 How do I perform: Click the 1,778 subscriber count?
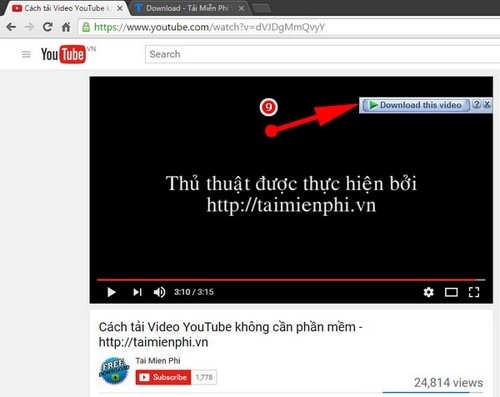(204, 377)
